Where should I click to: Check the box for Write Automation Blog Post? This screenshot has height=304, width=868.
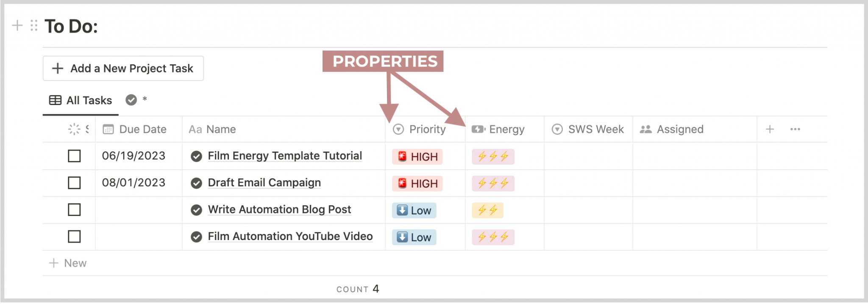[74, 210]
